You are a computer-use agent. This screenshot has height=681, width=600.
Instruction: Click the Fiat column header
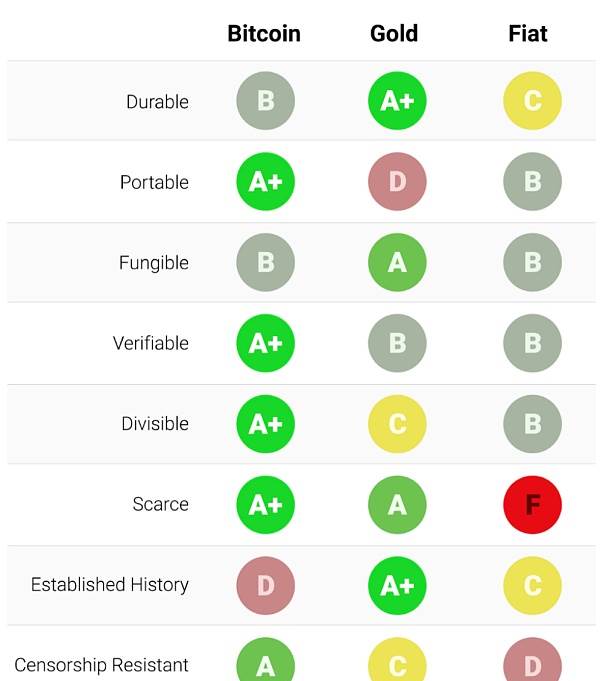(528, 33)
